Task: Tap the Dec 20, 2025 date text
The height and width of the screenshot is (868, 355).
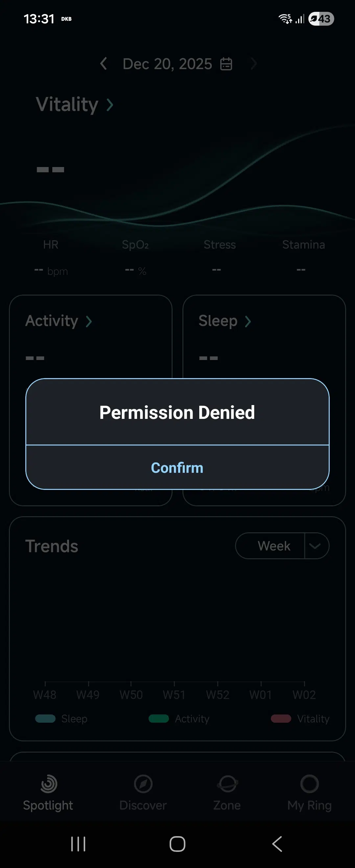Action: [x=167, y=64]
